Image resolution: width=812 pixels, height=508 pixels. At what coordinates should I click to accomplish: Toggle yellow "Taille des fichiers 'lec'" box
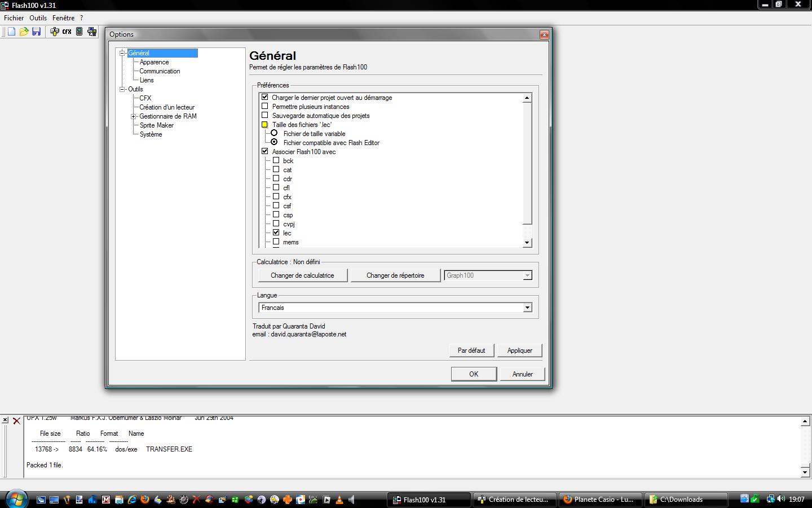(264, 124)
